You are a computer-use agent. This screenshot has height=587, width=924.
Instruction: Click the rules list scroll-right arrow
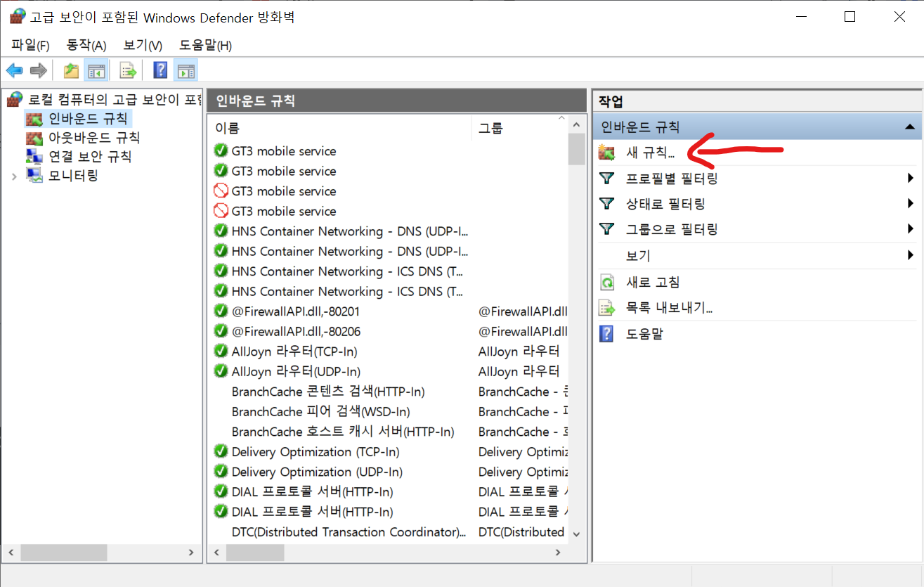click(x=559, y=553)
